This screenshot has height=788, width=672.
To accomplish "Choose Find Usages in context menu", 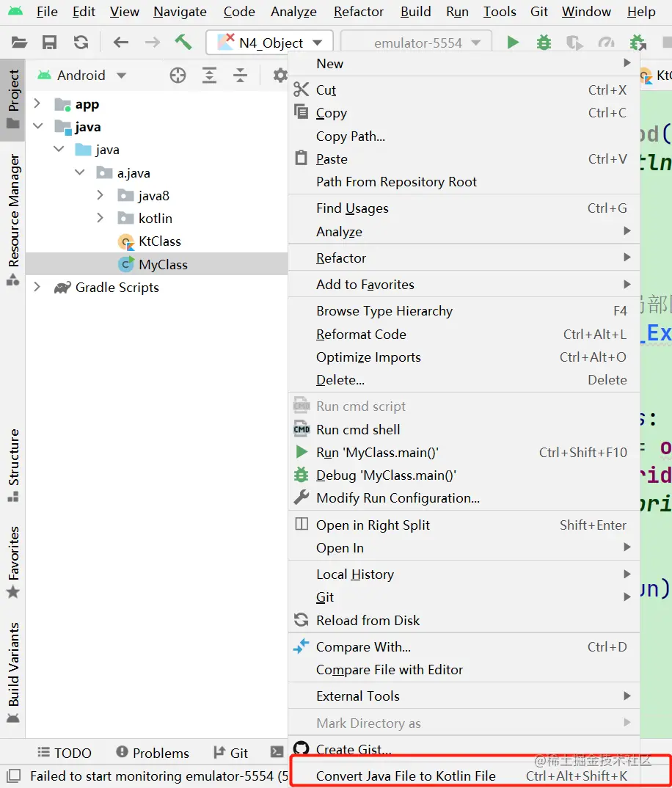I will [464, 208].
